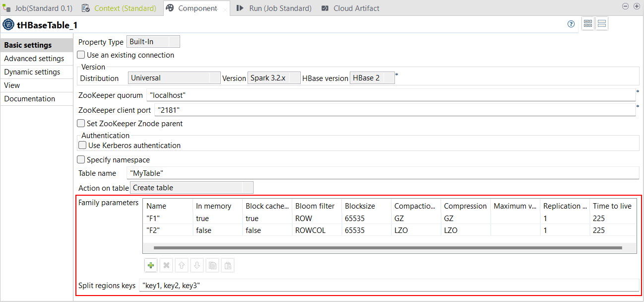Switch to horizontal layout view

[x=602, y=23]
